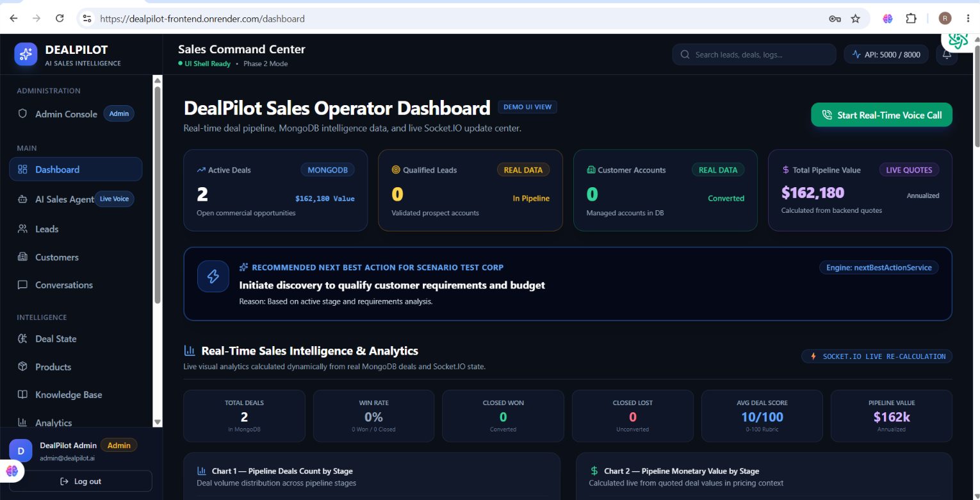Click the floating brain widget bottom-left
Image resolution: width=980 pixels, height=500 pixels.
12,471
